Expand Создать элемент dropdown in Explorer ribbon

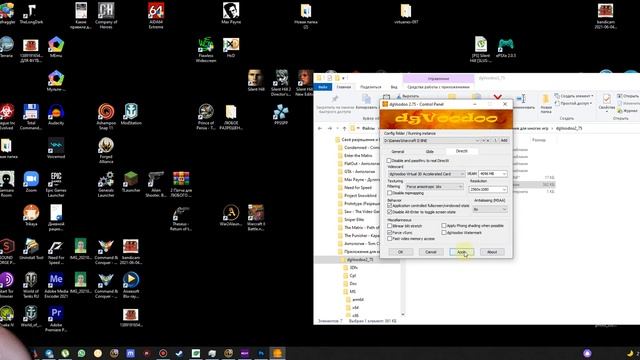pos(574,96)
